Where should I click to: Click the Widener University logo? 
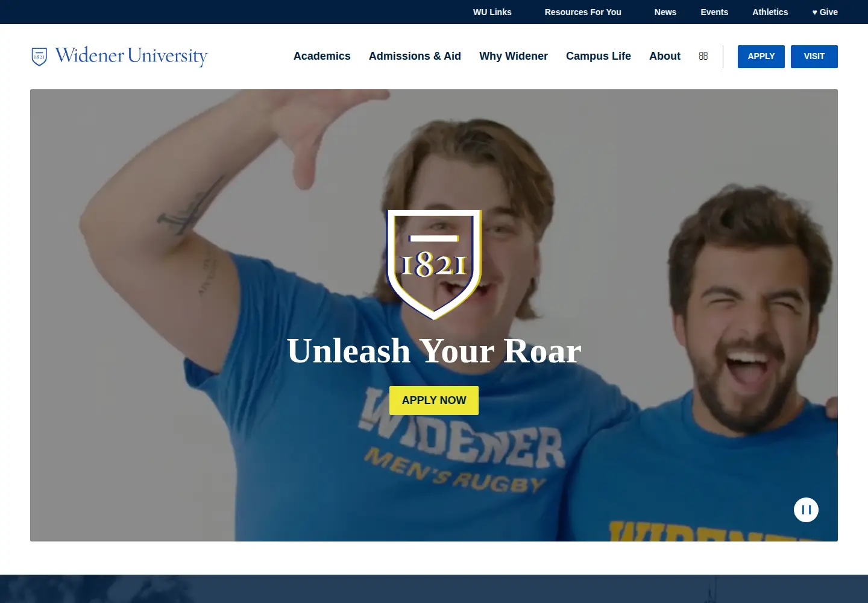point(119,56)
